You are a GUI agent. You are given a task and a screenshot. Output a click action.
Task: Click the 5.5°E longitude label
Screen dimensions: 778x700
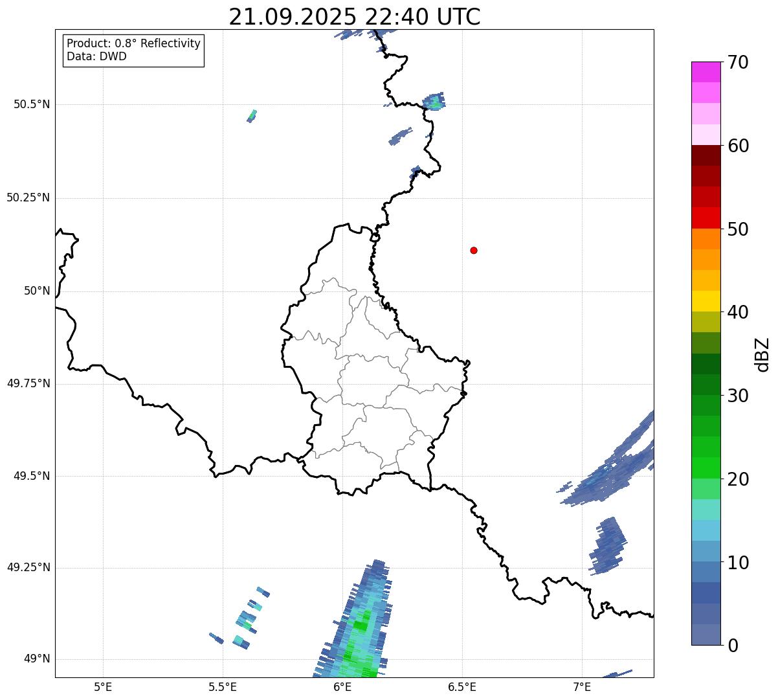pos(223,686)
